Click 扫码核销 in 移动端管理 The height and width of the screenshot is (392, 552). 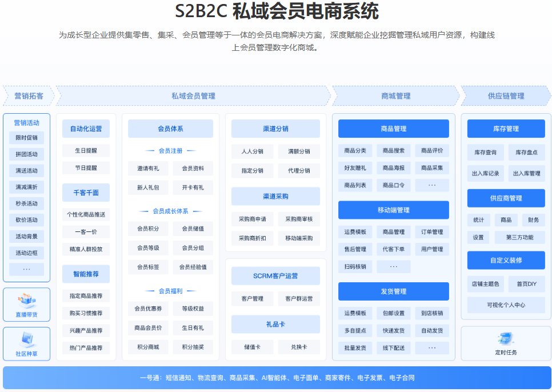tap(355, 266)
